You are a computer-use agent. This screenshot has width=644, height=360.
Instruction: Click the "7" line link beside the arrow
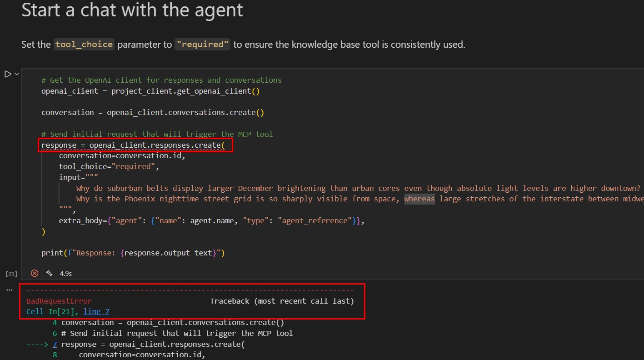click(55, 344)
